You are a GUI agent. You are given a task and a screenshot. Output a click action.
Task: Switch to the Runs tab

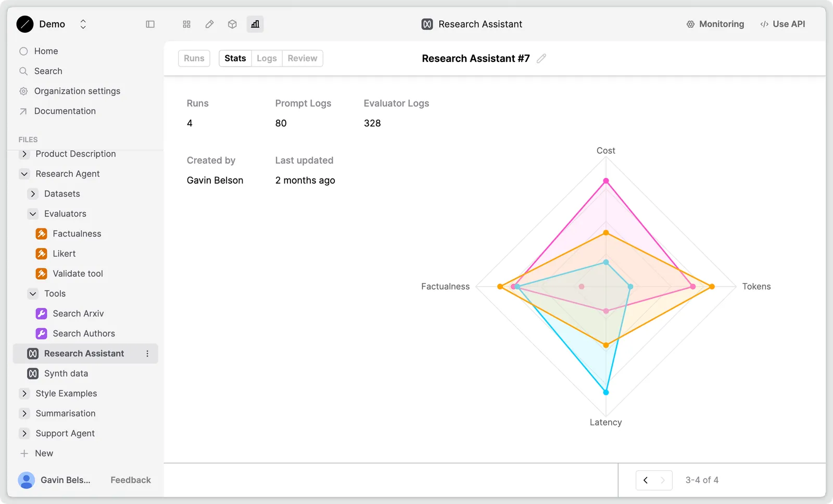(x=194, y=58)
